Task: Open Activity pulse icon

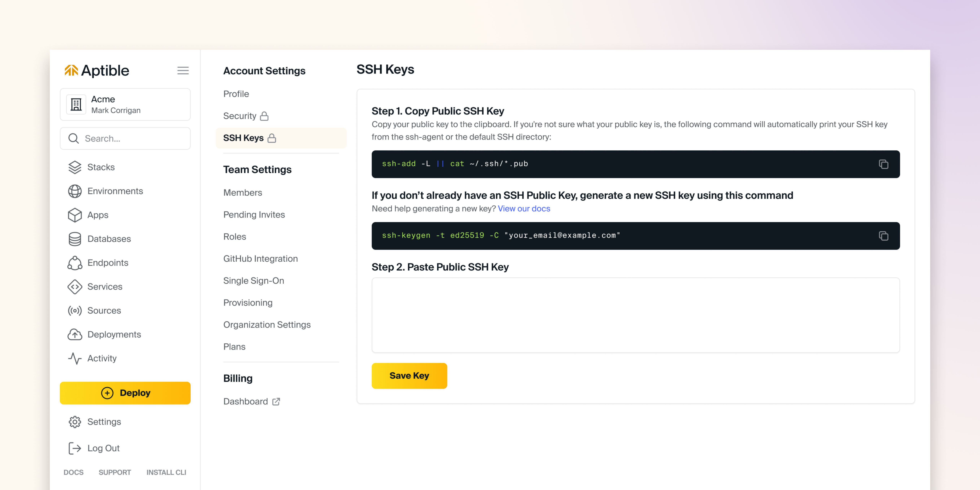Action: click(75, 358)
